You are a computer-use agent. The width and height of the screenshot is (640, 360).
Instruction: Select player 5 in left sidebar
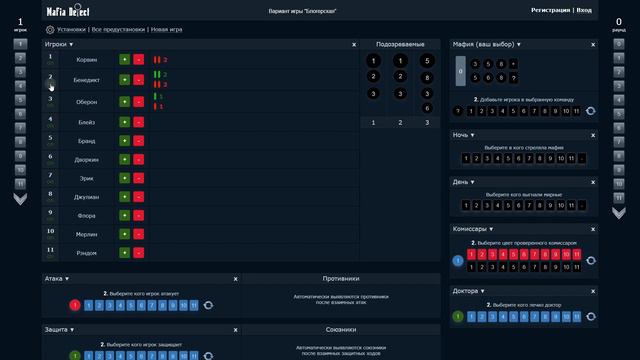(20, 100)
